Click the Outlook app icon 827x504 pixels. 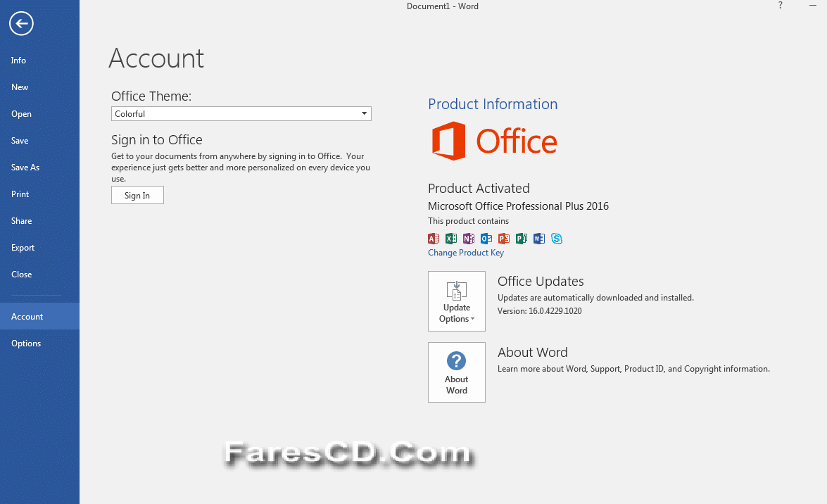click(x=486, y=239)
